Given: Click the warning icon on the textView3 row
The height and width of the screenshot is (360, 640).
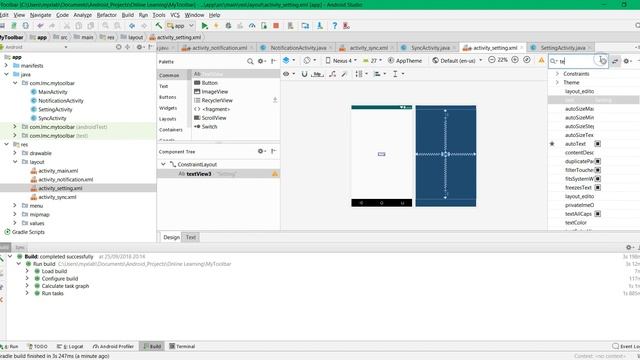Looking at the screenshot, I should pos(275,174).
